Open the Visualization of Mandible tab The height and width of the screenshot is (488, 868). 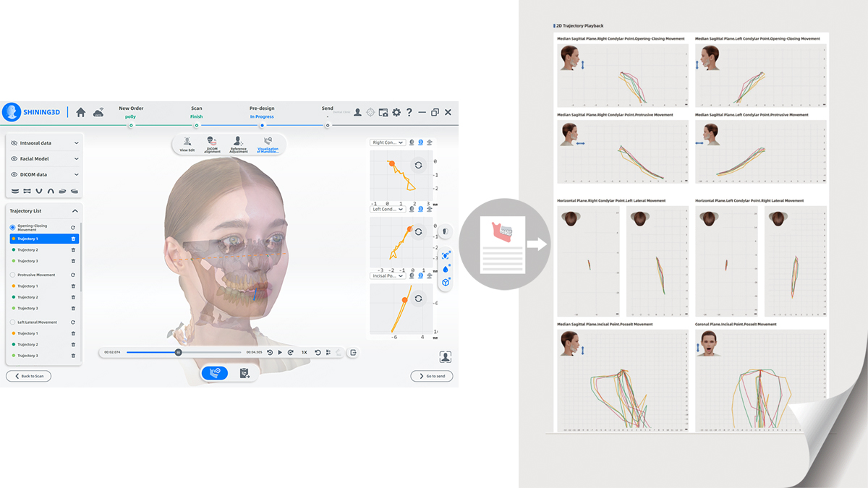(x=268, y=144)
